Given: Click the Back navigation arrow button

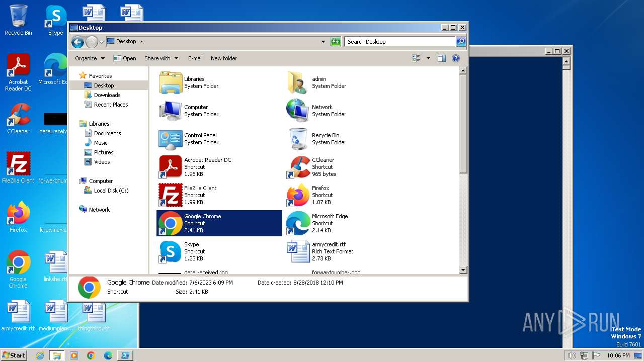Looking at the screenshot, I should click(77, 42).
